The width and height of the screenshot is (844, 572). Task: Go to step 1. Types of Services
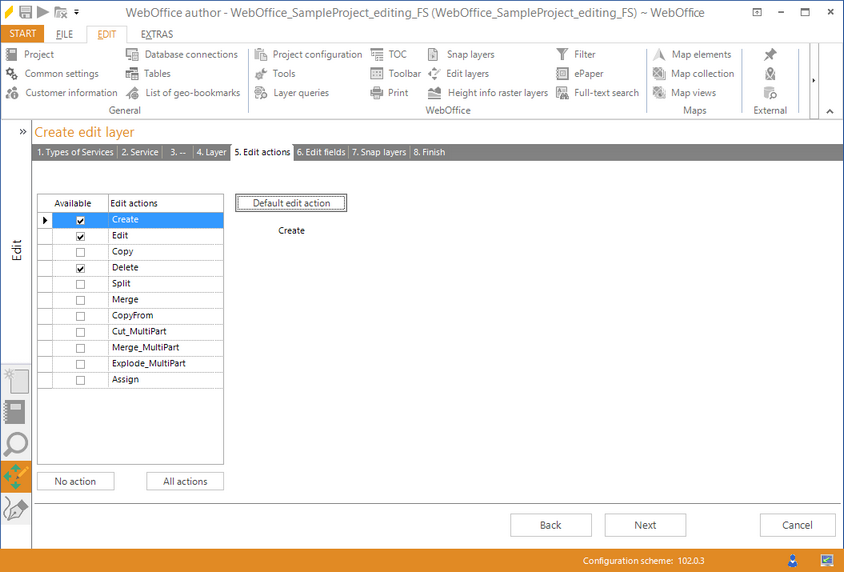tap(75, 152)
